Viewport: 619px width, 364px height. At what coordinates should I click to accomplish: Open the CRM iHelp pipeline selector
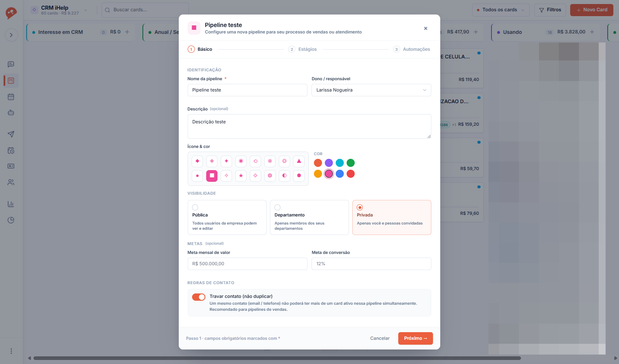pos(60,10)
